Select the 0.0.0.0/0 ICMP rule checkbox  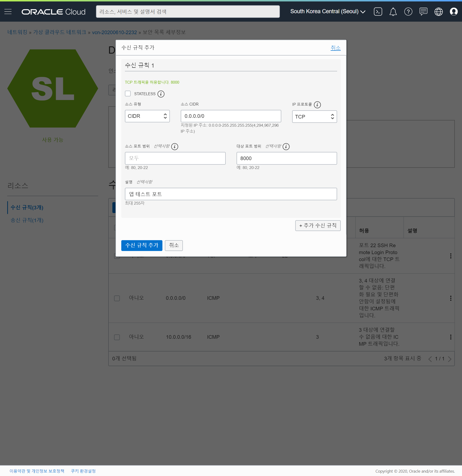coord(117,298)
